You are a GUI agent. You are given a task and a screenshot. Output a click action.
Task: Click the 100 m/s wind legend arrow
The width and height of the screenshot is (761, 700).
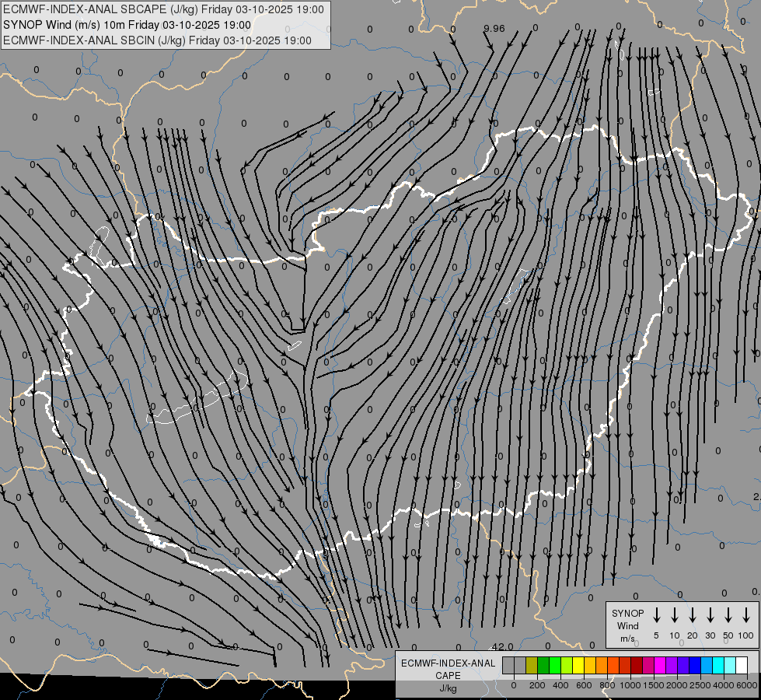[x=746, y=615]
